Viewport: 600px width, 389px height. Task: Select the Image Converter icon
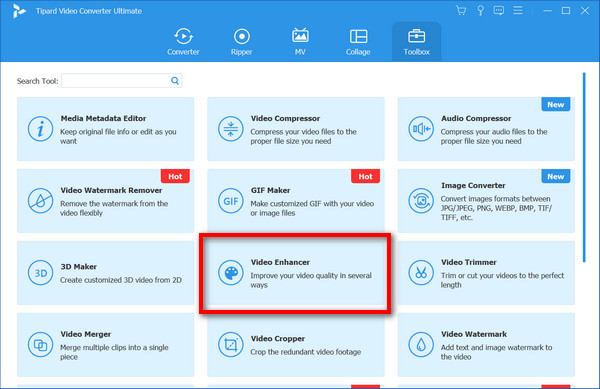click(421, 201)
